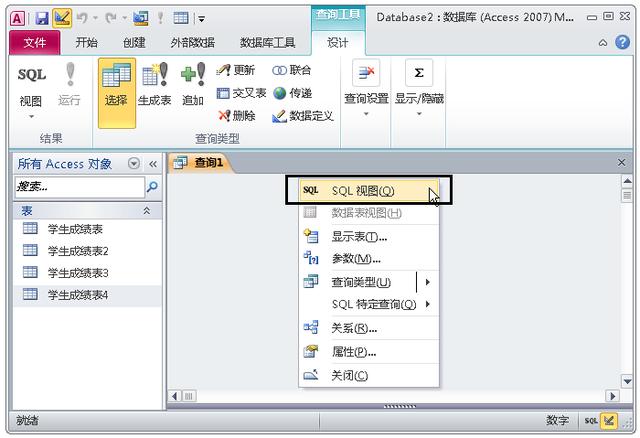Screen dimensions: 640x438
Task: Click the 就绪 status bar text
Action: tap(27, 420)
